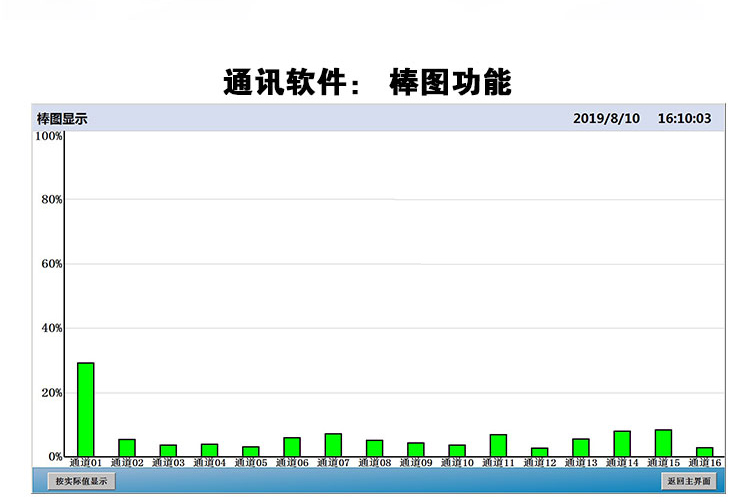Click the 通道04 axis label
This screenshot has height=502, width=750.
(x=209, y=463)
